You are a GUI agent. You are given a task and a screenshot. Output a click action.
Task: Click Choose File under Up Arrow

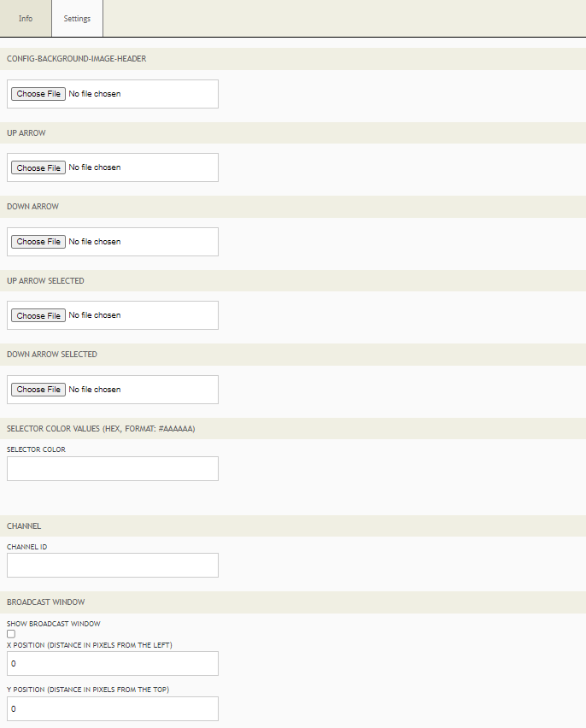click(38, 167)
